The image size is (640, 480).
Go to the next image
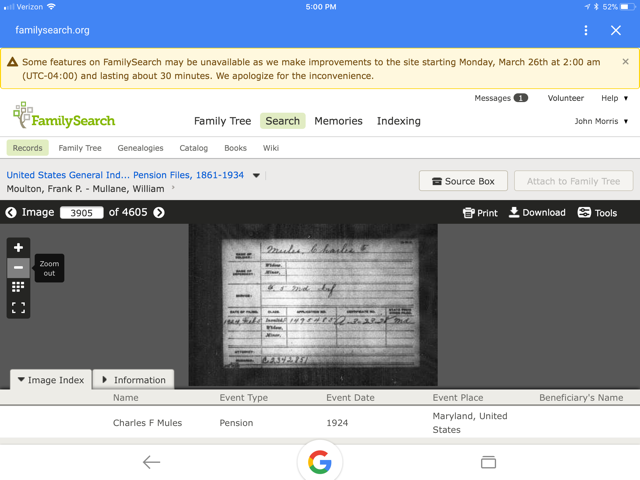[159, 213]
